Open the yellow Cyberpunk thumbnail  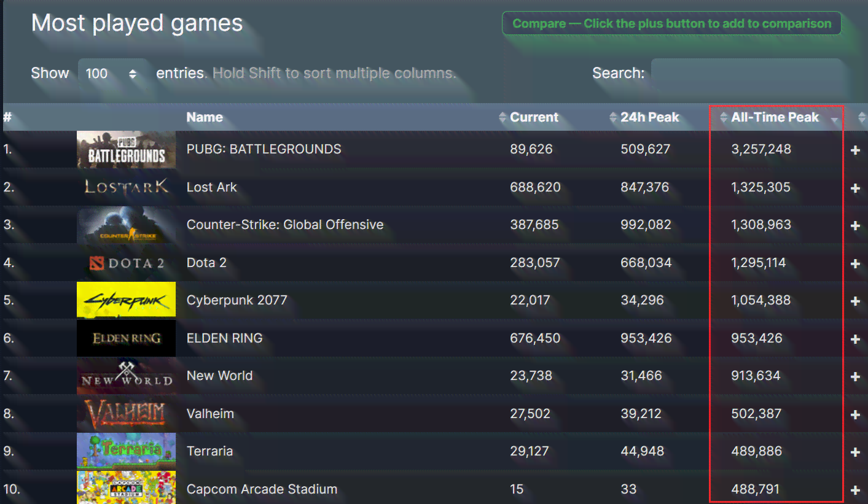(126, 300)
